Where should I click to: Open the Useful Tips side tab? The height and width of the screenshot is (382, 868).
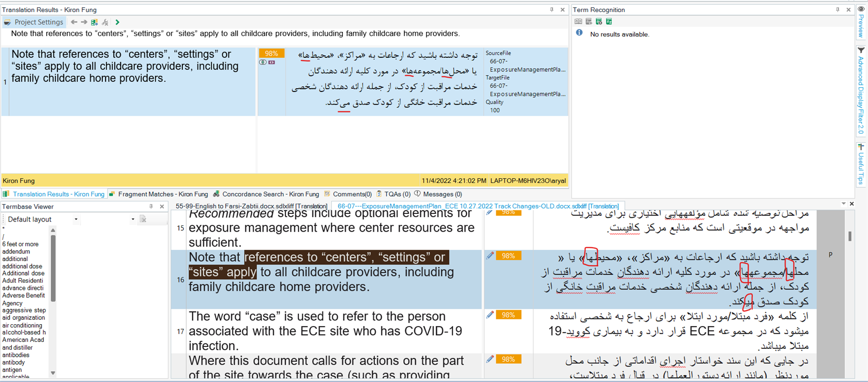click(x=861, y=164)
